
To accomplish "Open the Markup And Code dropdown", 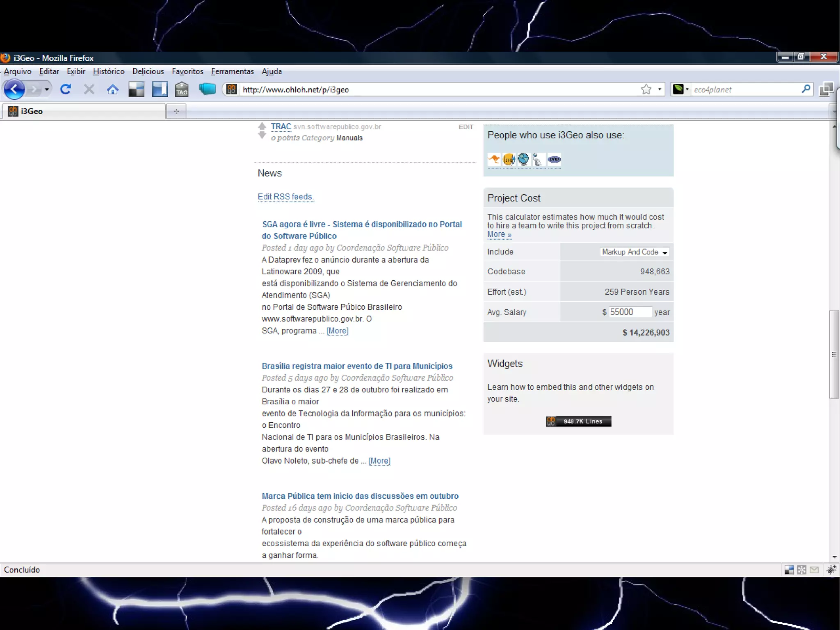I will 635,252.
